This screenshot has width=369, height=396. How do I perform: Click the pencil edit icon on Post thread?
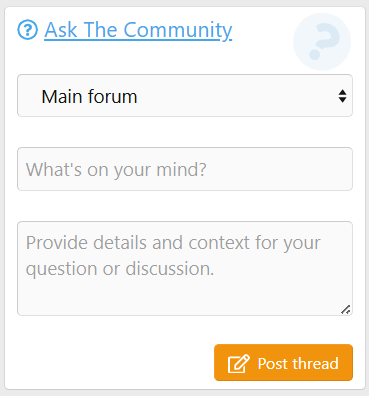(239, 363)
